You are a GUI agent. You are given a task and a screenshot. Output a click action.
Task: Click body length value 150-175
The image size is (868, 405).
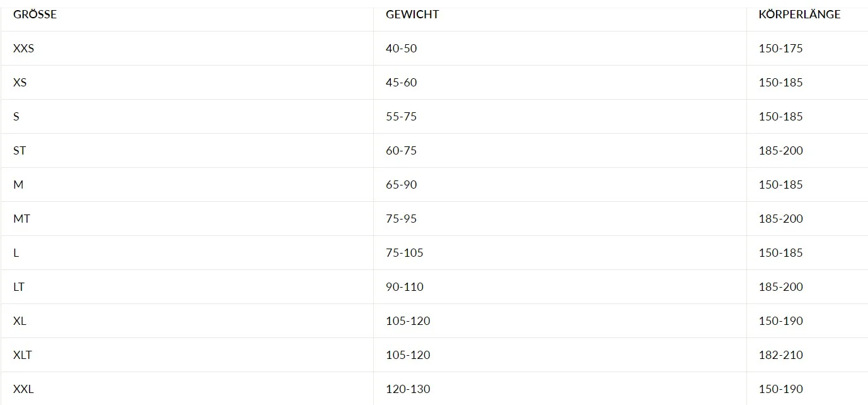point(781,49)
